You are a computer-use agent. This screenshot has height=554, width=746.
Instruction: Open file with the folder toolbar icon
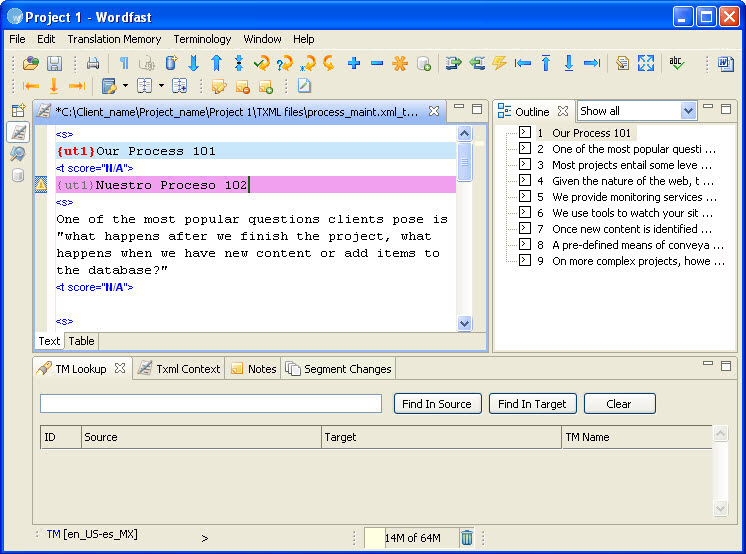coord(31,63)
